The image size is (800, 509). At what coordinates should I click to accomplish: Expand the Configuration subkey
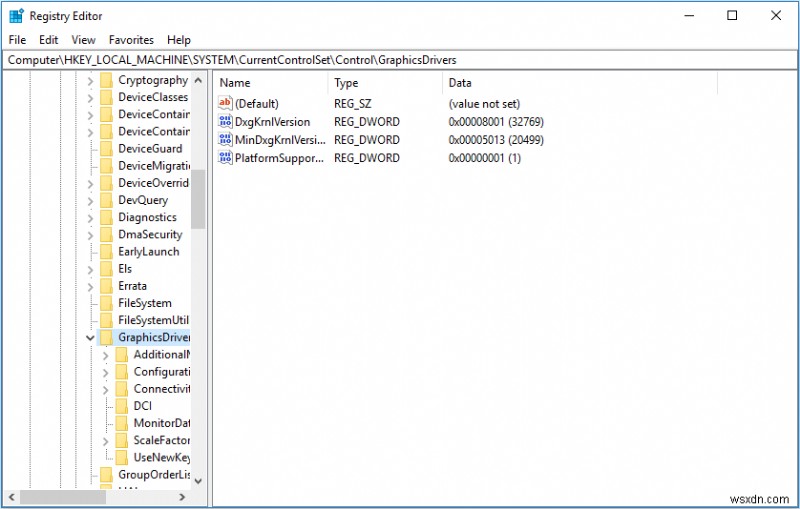tap(106, 372)
